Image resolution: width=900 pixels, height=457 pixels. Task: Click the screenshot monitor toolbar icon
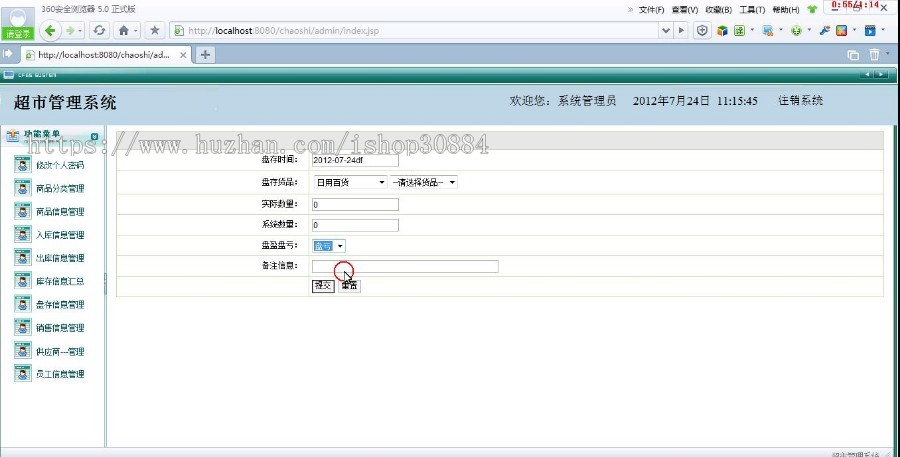click(767, 30)
